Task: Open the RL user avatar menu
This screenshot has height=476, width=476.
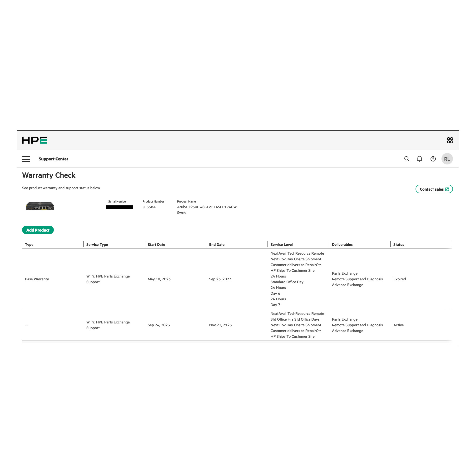Action: 447,159
